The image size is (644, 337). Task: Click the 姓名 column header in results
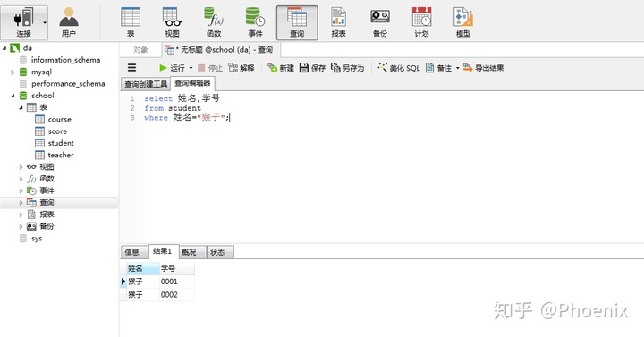pos(142,269)
